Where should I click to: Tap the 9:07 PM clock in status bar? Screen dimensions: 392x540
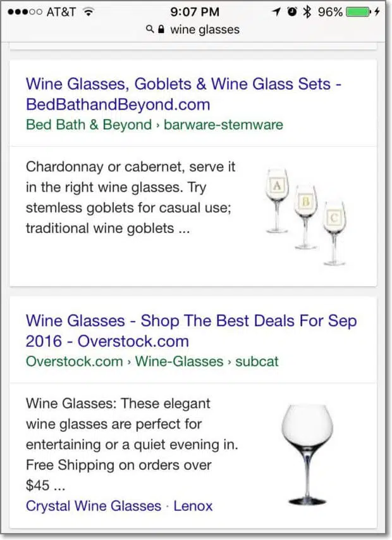click(195, 12)
